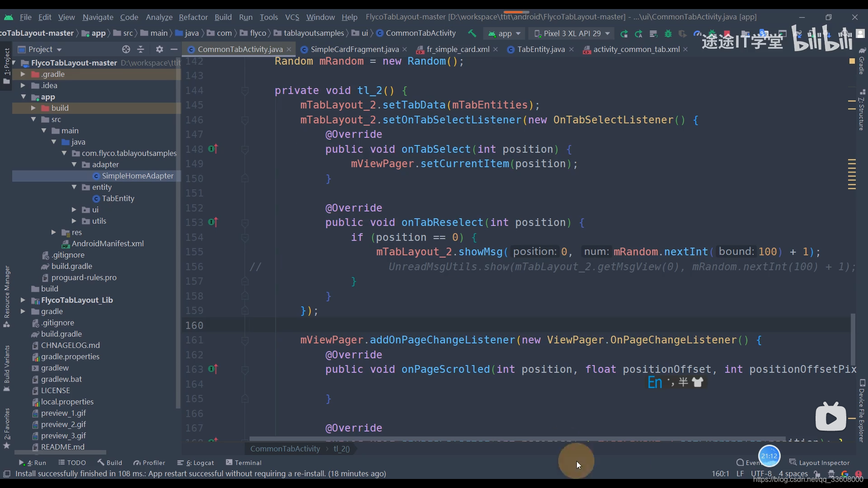This screenshot has width=868, height=488.
Task: Click Apply Changes and Restart Activity icon
Action: pyautogui.click(x=639, y=33)
